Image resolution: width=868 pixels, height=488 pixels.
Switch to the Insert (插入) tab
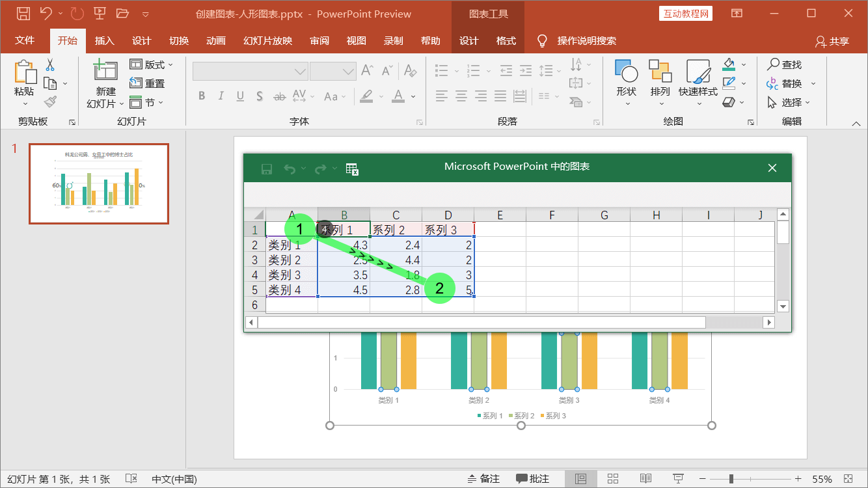click(x=104, y=40)
